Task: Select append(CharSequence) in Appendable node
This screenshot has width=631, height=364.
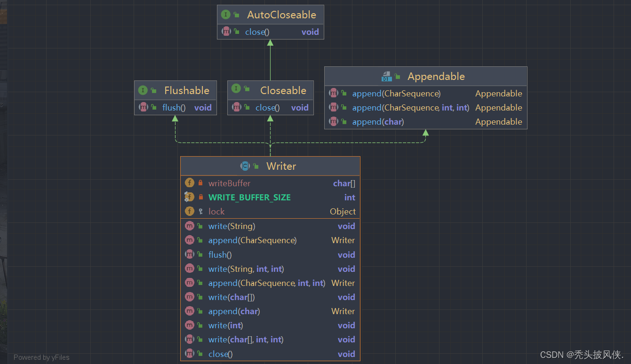Action: pos(426,94)
